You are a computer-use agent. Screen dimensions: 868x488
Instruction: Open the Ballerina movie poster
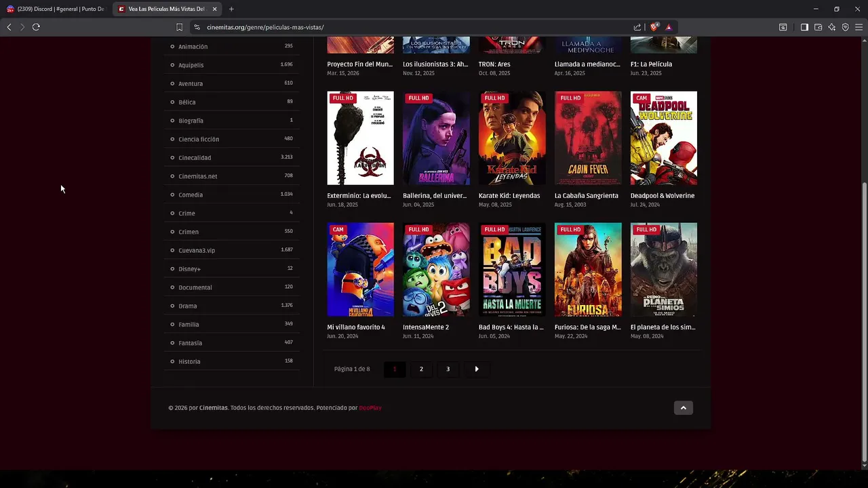[x=436, y=138]
